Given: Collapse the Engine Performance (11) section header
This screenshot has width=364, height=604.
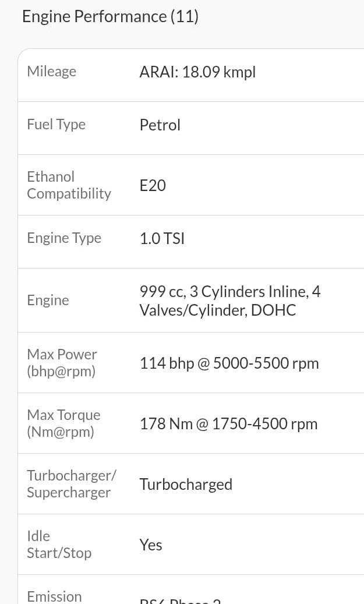Looking at the screenshot, I should (110, 16).
